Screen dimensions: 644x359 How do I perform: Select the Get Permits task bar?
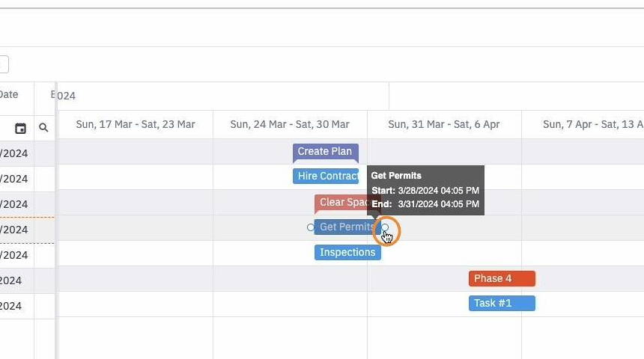[x=347, y=227]
